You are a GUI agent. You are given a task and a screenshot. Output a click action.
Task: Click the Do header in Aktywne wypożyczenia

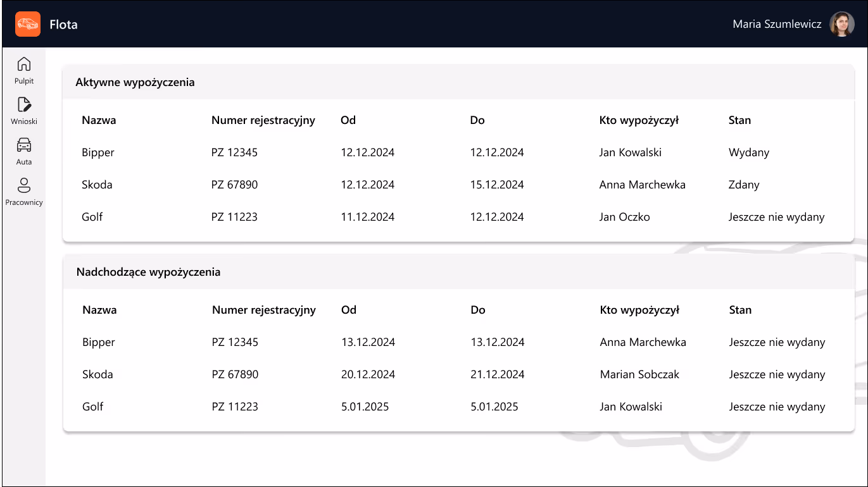tap(477, 120)
